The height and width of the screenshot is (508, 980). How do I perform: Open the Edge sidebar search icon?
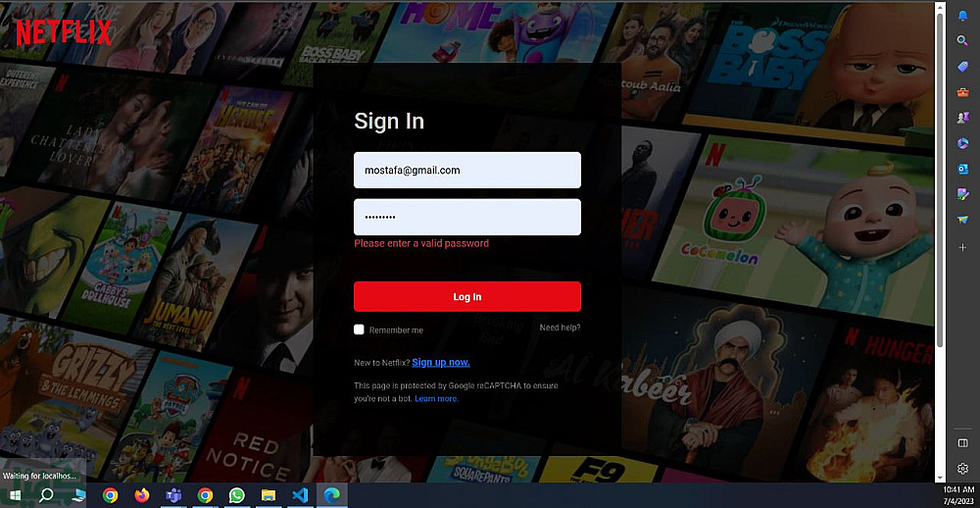[x=962, y=40]
